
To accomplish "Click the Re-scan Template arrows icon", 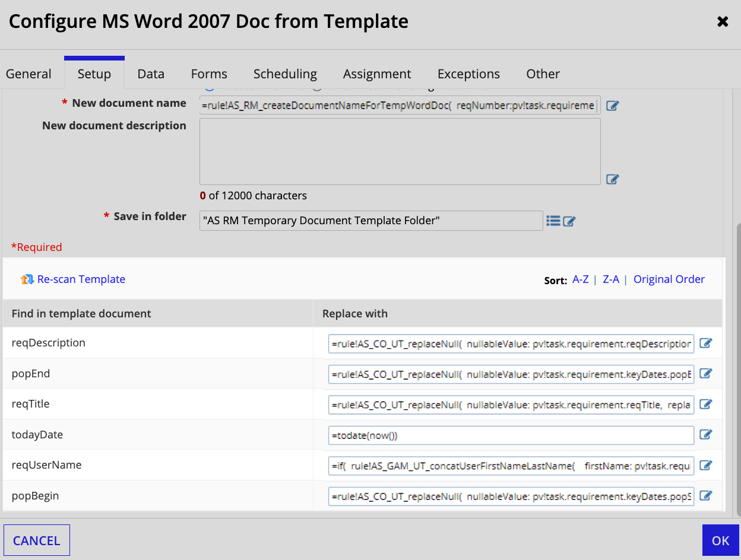I will click(27, 279).
